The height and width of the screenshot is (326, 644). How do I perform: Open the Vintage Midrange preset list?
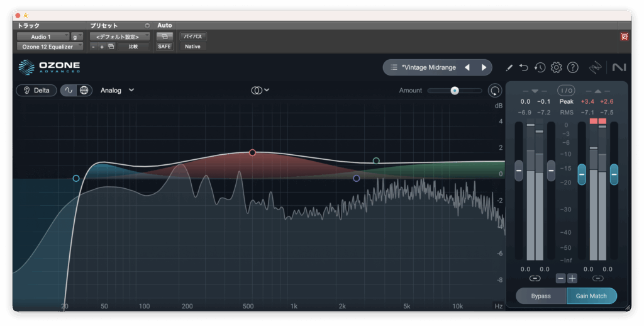tap(428, 67)
